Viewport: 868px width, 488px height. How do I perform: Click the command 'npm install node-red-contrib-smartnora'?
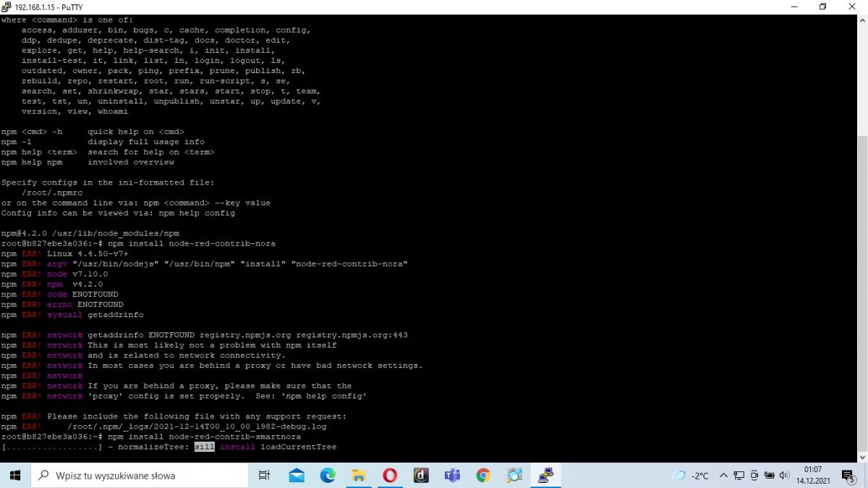tap(205, 437)
